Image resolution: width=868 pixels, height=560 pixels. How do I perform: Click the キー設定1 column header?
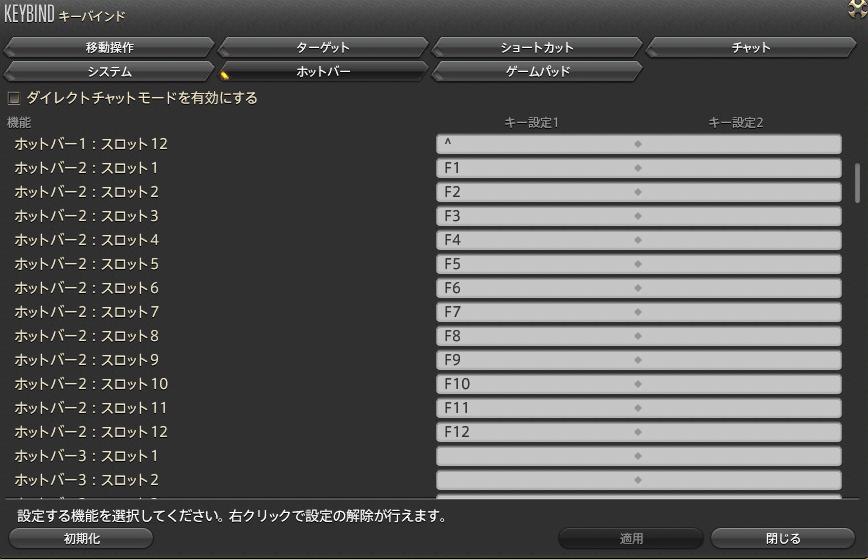point(531,122)
